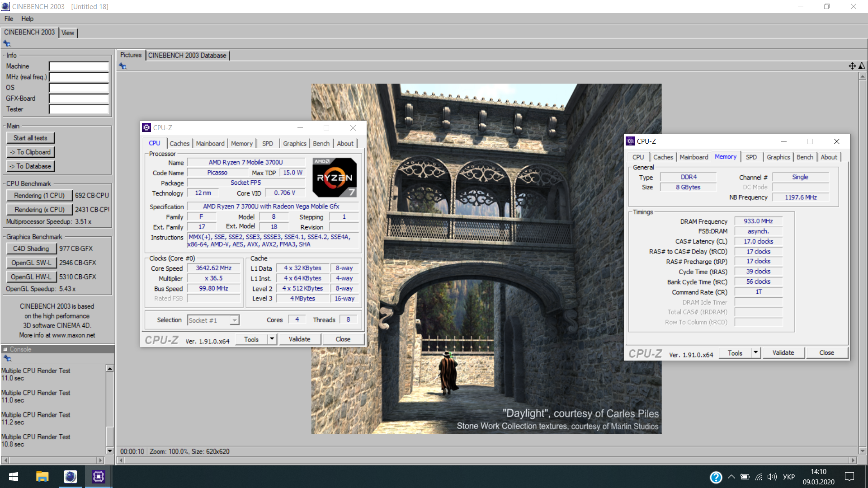
Task: Click To Clipboard button
Action: click(x=30, y=152)
